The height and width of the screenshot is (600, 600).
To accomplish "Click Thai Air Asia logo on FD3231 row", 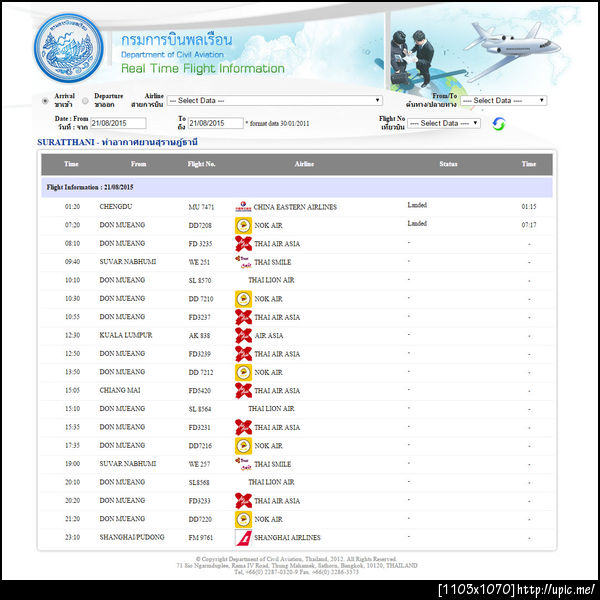I will (x=243, y=427).
